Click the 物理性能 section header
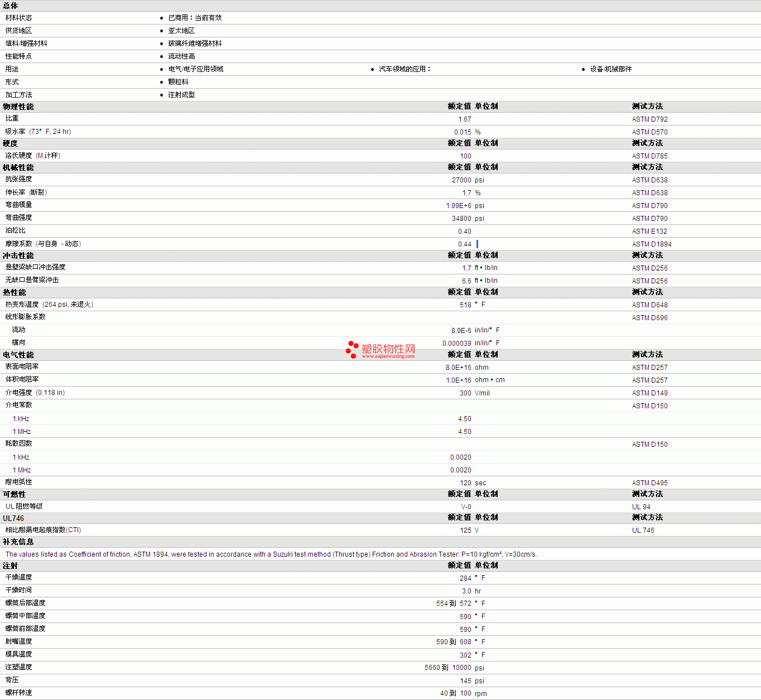This screenshot has height=700, width=761. point(18,107)
